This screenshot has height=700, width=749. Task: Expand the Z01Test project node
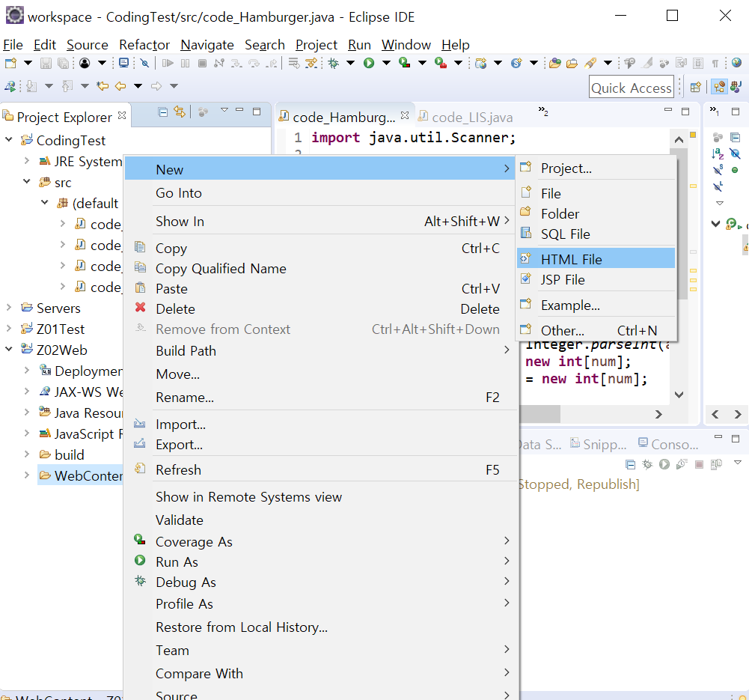[8, 329]
